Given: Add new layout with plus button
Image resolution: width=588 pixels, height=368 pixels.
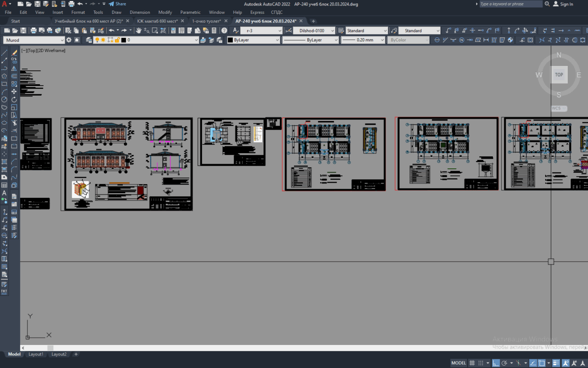Looking at the screenshot, I should point(76,354).
